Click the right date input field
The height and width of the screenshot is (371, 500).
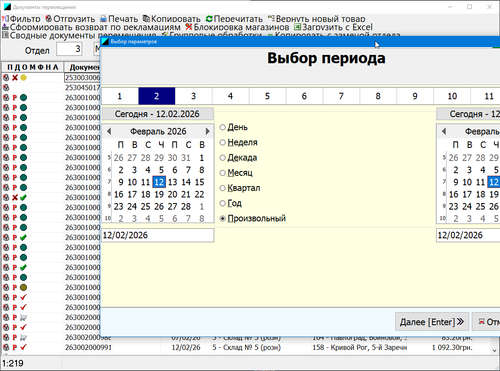(468, 235)
